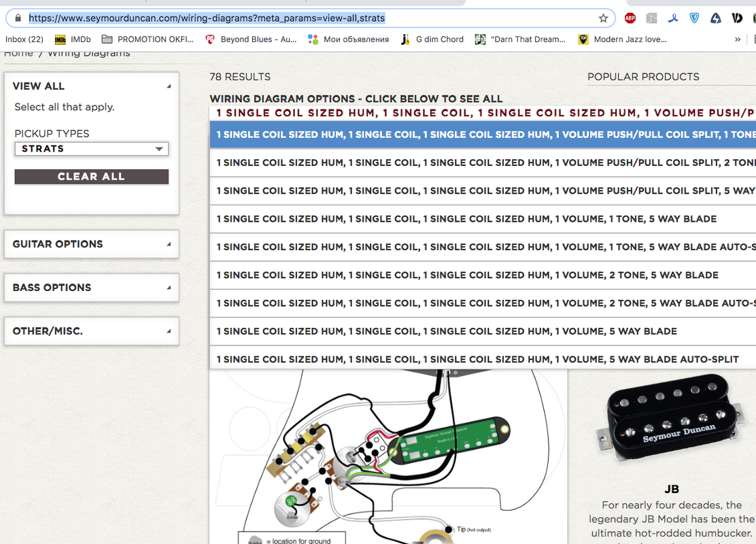Select highlighted option with push/pull coil split, 1 tone
The height and width of the screenshot is (544, 756).
[x=483, y=135]
